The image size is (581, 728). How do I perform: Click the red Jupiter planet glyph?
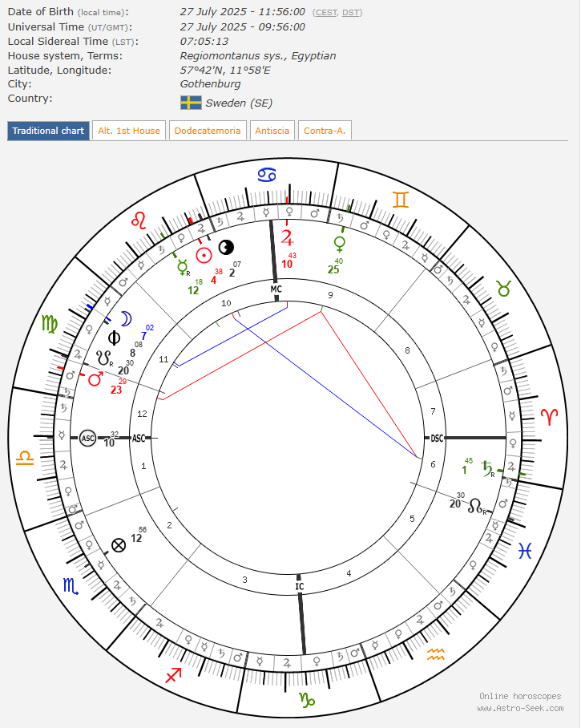point(287,237)
